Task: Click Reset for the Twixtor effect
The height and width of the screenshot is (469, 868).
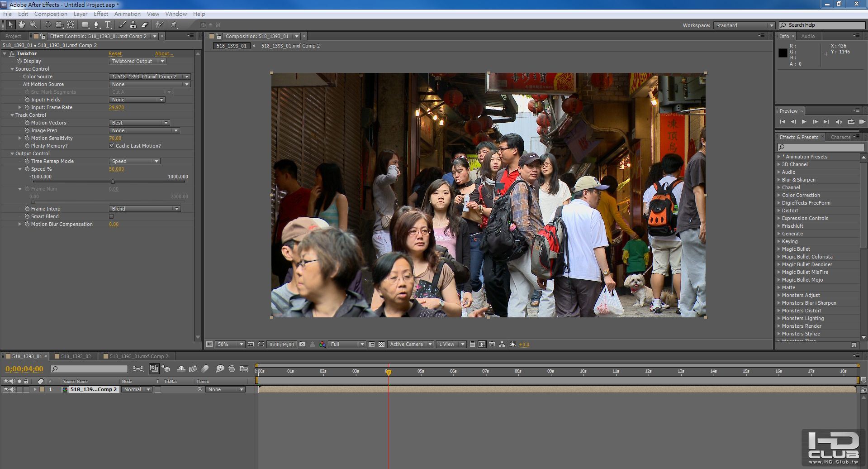Action: pyautogui.click(x=115, y=53)
